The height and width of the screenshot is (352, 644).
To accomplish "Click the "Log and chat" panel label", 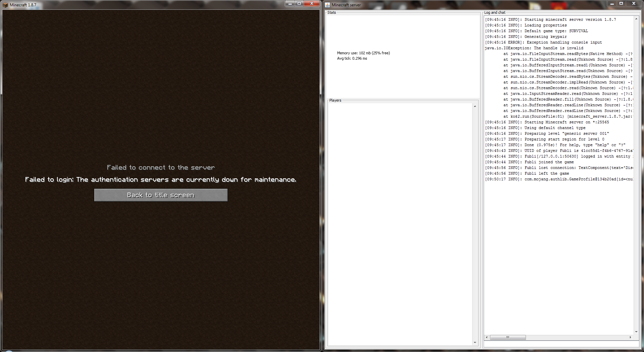I will 495,12.
